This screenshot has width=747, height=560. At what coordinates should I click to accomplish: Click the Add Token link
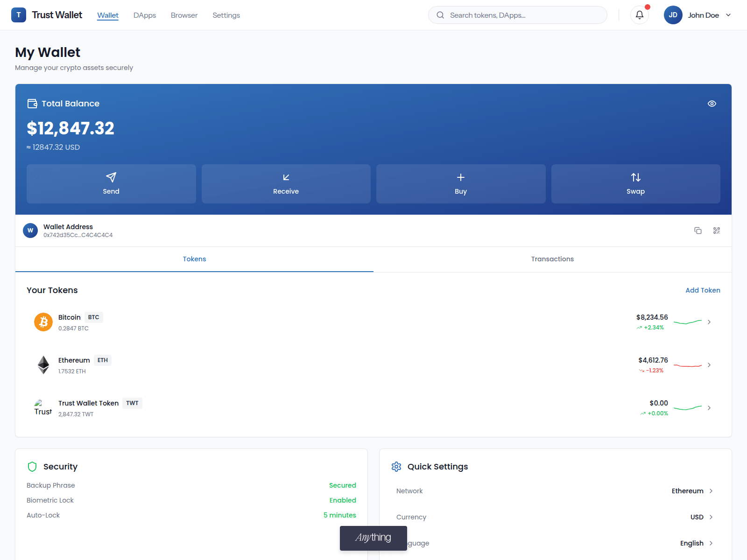(703, 290)
